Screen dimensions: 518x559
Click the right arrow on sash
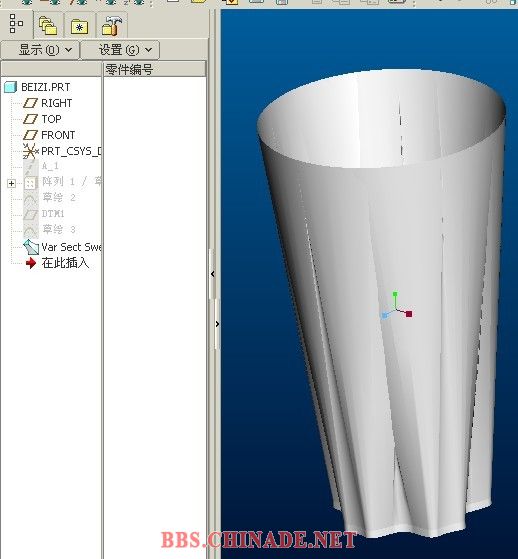(217, 324)
